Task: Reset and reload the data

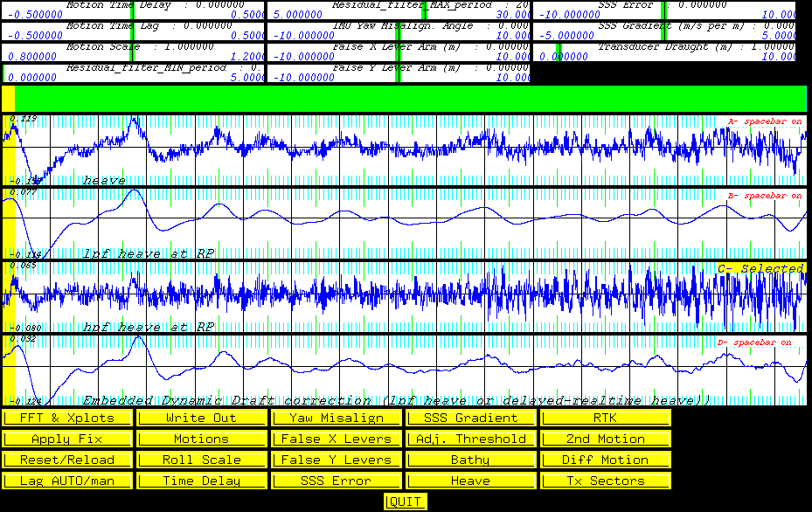Action: click(66, 460)
